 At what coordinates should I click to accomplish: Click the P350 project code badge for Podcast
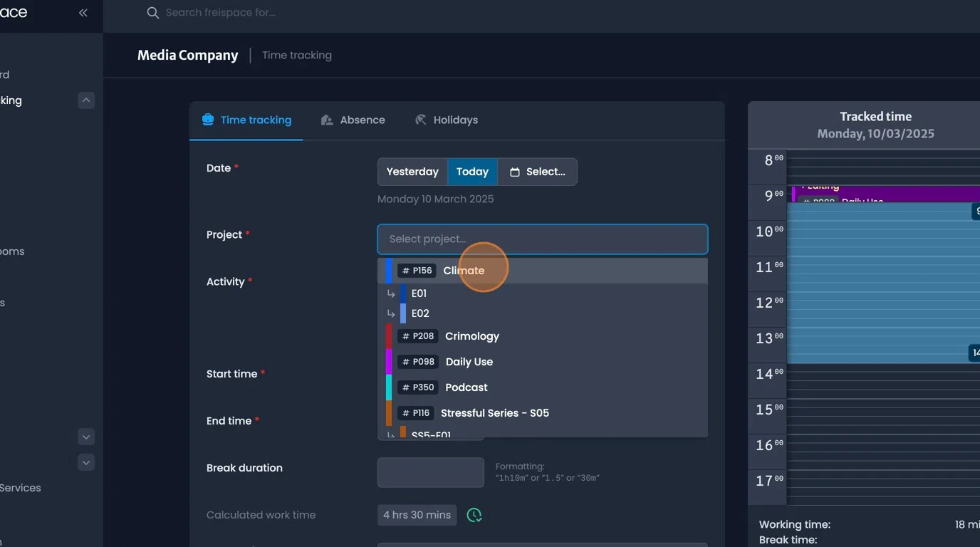[417, 387]
